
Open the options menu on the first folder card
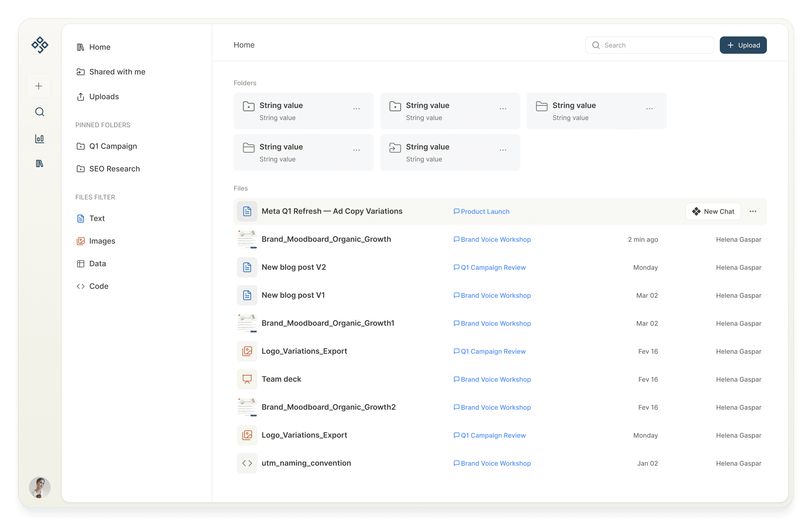tap(356, 108)
